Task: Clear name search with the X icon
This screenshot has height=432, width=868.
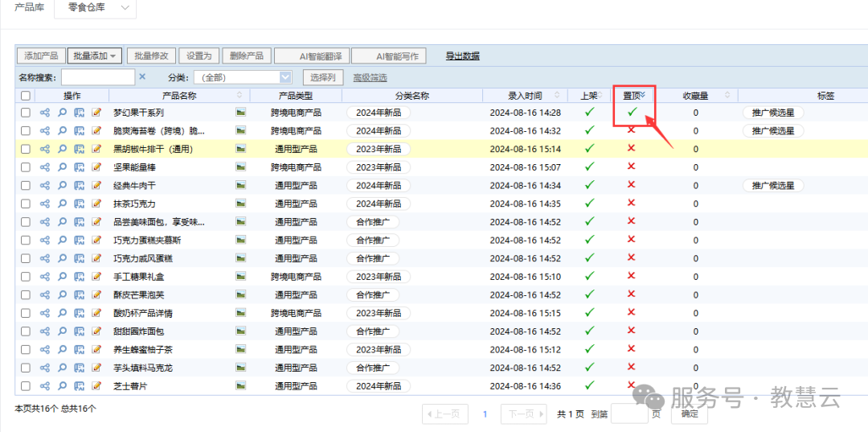Action: click(142, 77)
